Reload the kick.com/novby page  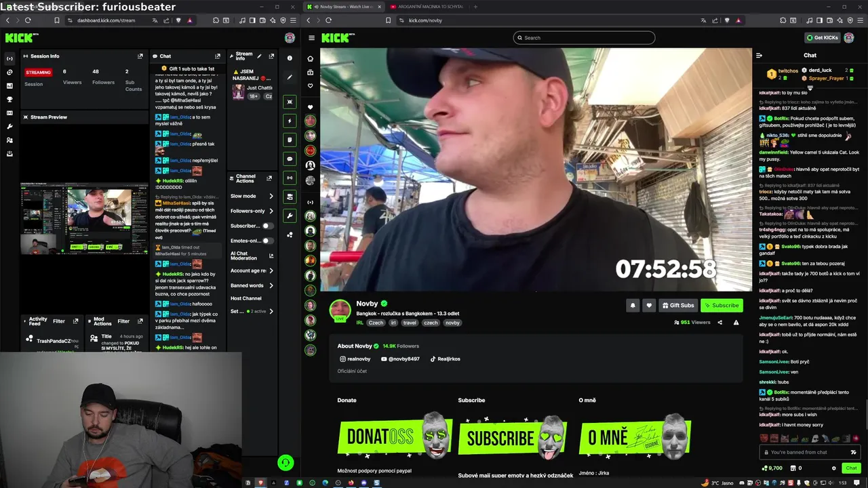[328, 20]
